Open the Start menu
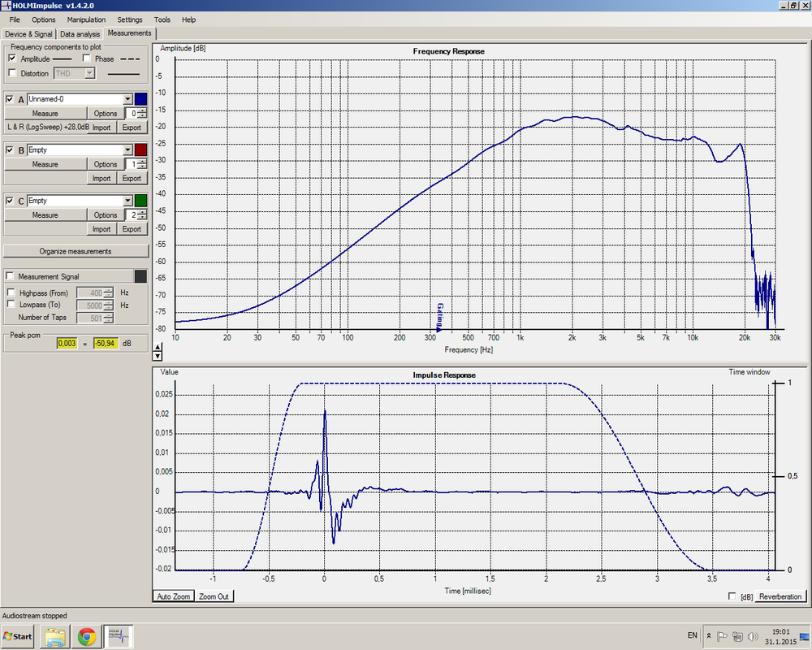Image resolution: width=812 pixels, height=650 pixels. 18,636
